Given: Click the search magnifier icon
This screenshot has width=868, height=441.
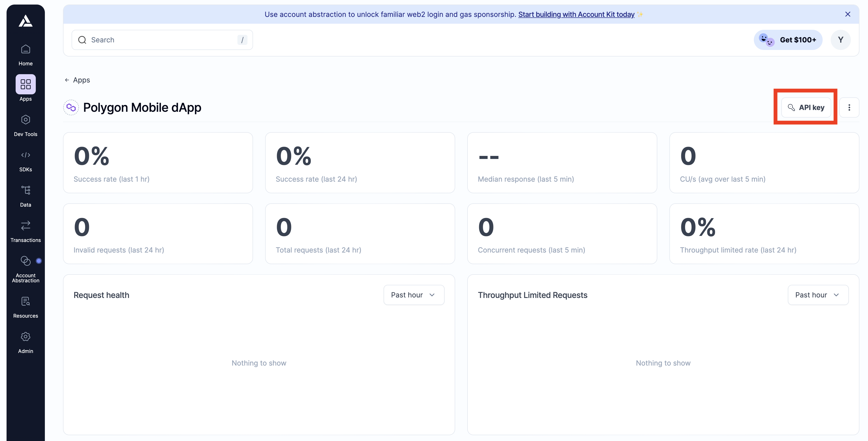Looking at the screenshot, I should click(x=82, y=40).
